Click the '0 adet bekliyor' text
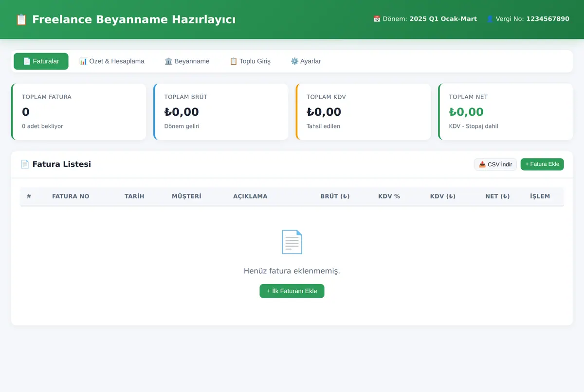584x392 pixels. click(42, 126)
